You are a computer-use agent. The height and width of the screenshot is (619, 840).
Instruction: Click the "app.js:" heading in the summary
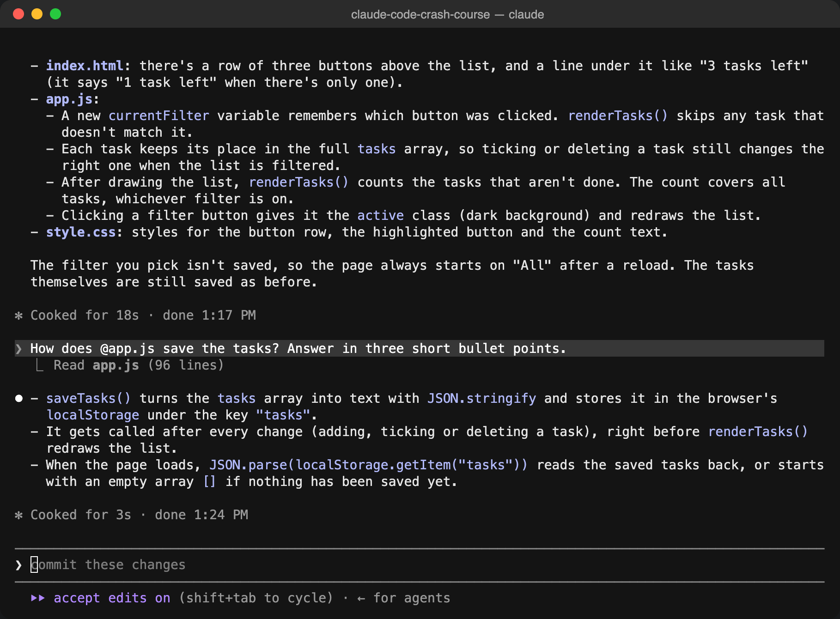[x=73, y=99]
